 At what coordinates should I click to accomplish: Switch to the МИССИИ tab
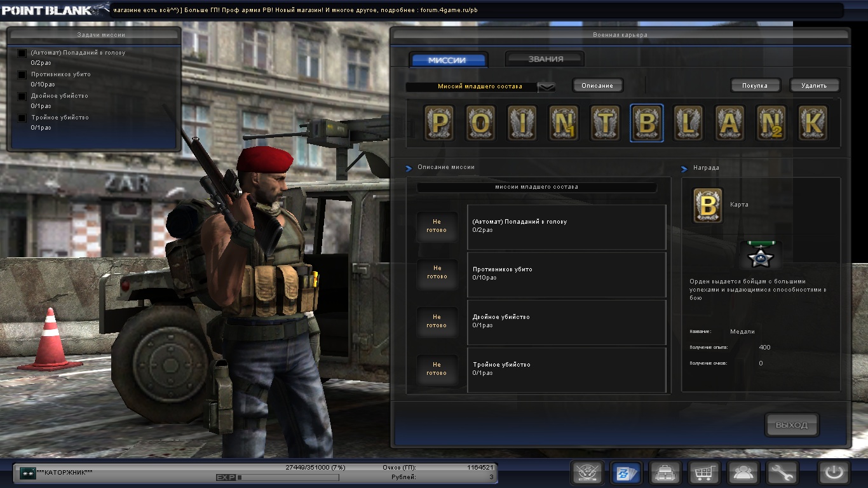pos(447,60)
